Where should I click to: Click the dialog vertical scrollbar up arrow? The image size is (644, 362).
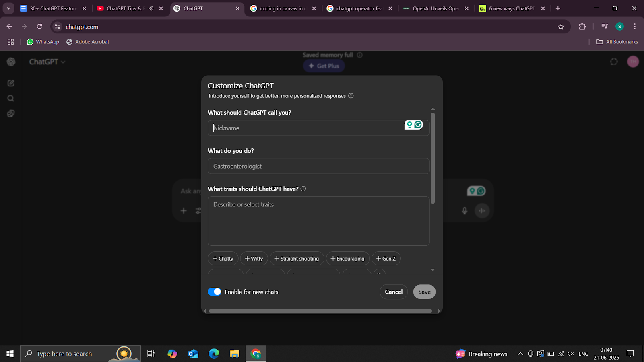(433, 109)
